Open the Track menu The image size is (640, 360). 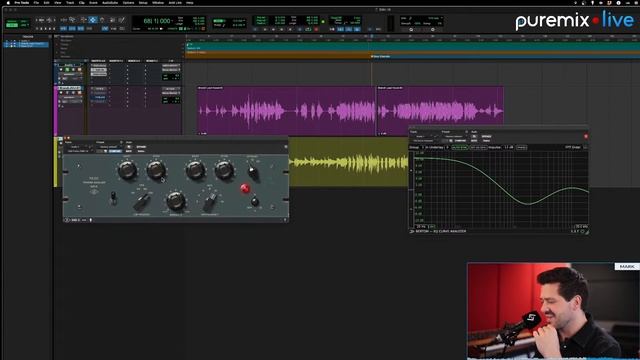[x=70, y=2]
